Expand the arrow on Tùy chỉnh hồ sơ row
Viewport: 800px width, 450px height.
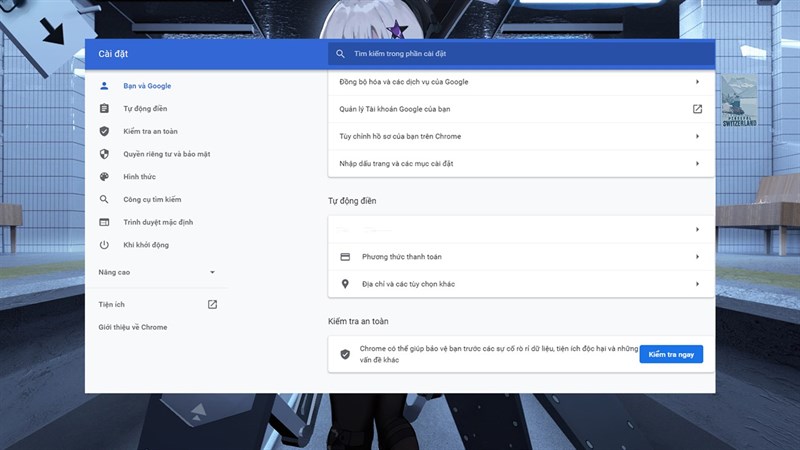(697, 136)
